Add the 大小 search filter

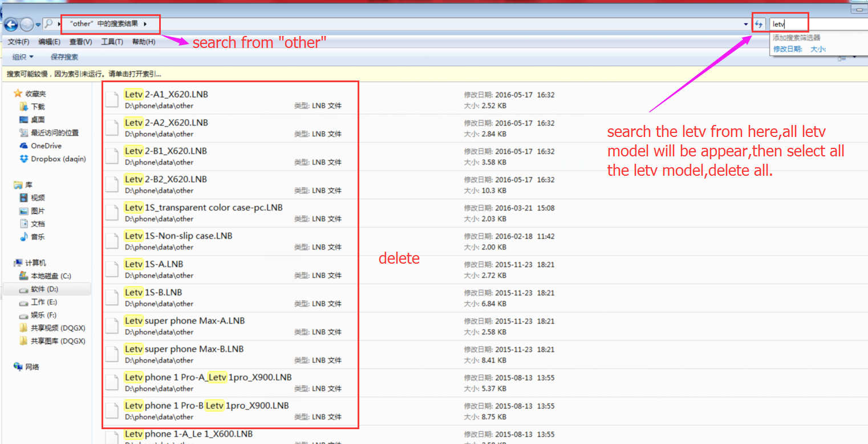818,49
